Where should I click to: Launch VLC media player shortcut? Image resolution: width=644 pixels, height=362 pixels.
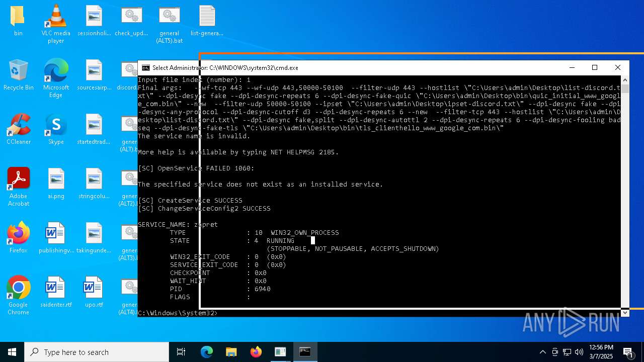tap(56, 24)
